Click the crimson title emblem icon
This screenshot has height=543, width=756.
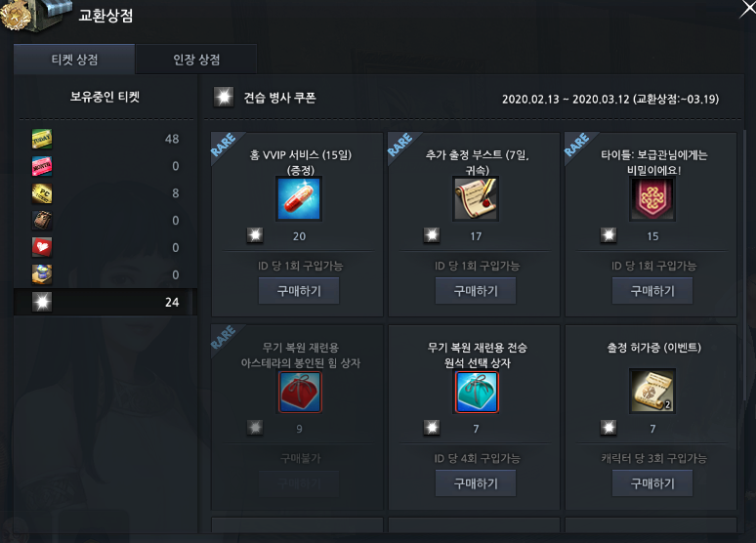[652, 198]
